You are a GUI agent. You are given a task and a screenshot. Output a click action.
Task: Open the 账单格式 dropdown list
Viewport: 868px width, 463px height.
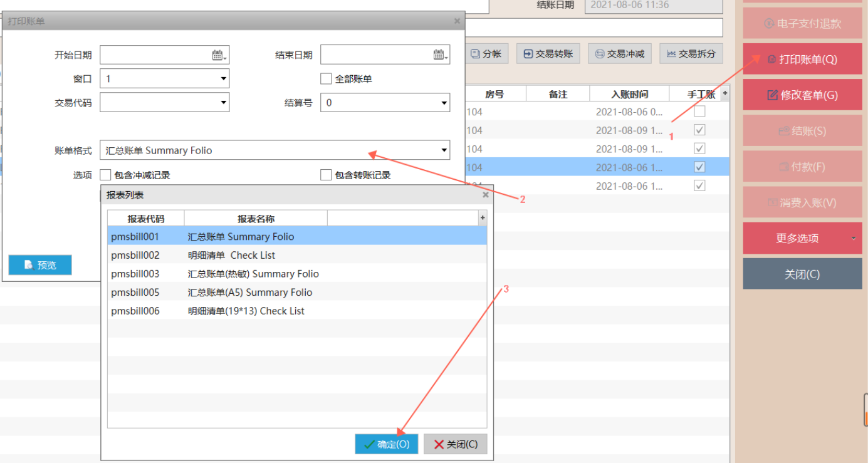pos(444,150)
